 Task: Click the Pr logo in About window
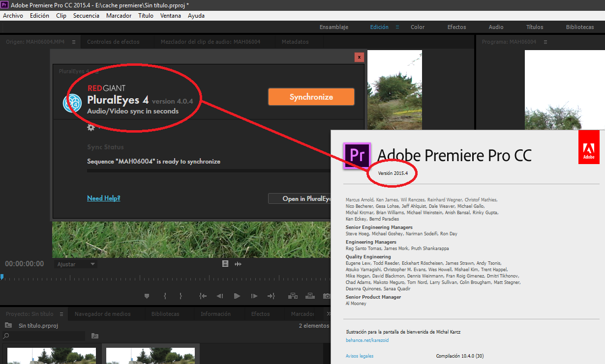tap(358, 155)
